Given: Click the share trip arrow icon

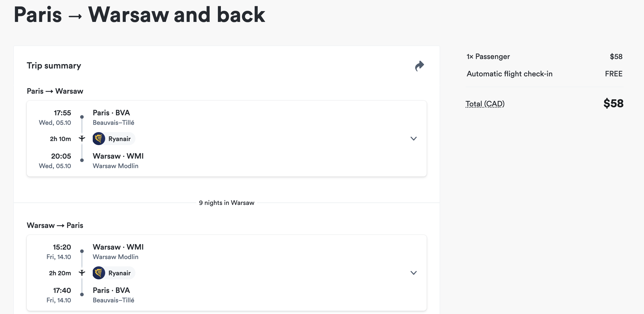Looking at the screenshot, I should tap(419, 66).
